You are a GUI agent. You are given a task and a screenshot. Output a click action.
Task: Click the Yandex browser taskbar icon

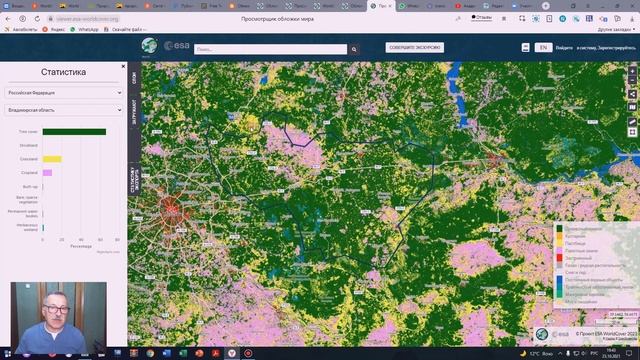(232, 353)
